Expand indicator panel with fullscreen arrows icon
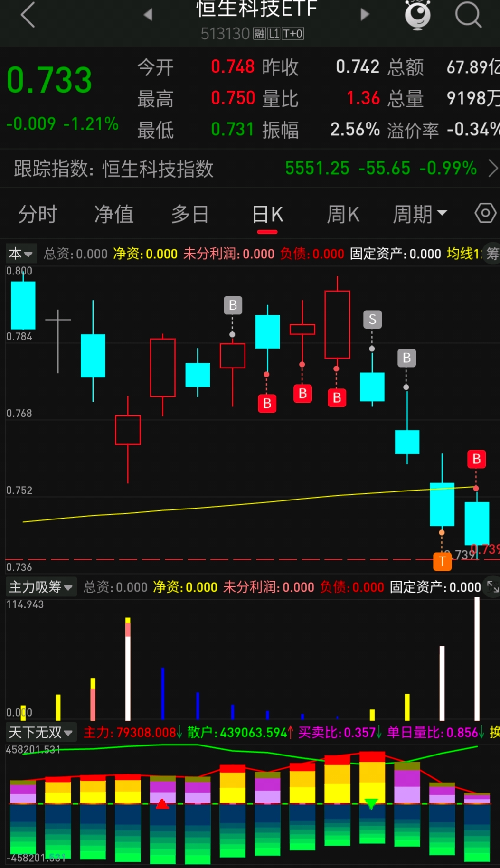The height and width of the screenshot is (868, 500). tap(493, 587)
